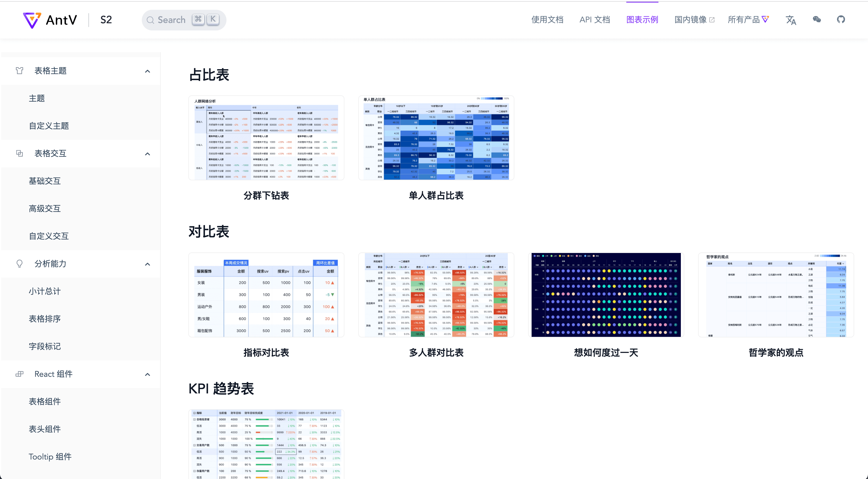Click the icon beside React 组件

(20, 374)
